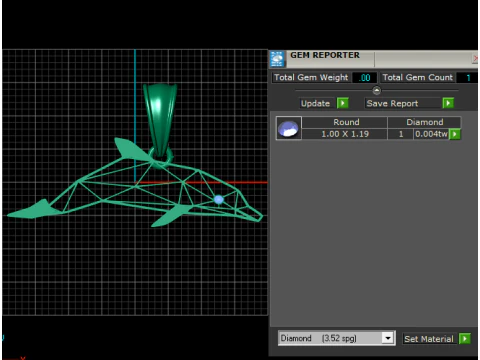Click the green arrow next to Save Report
The width and height of the screenshot is (480, 360).
point(448,103)
